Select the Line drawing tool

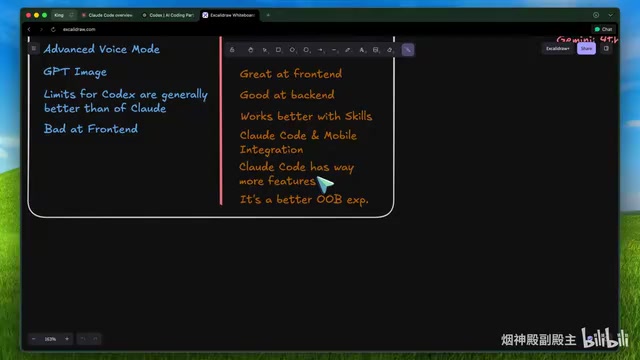[x=334, y=50]
